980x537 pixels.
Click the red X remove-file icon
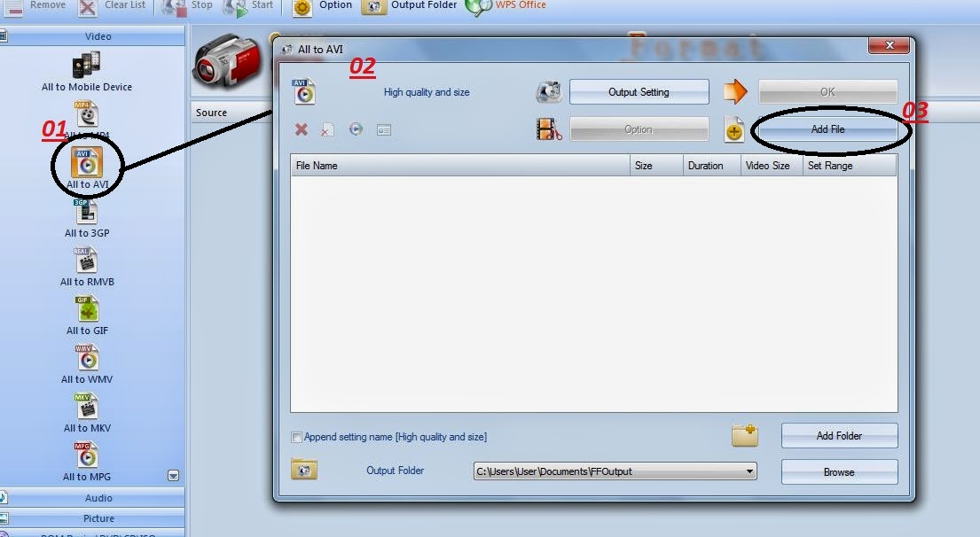302,129
